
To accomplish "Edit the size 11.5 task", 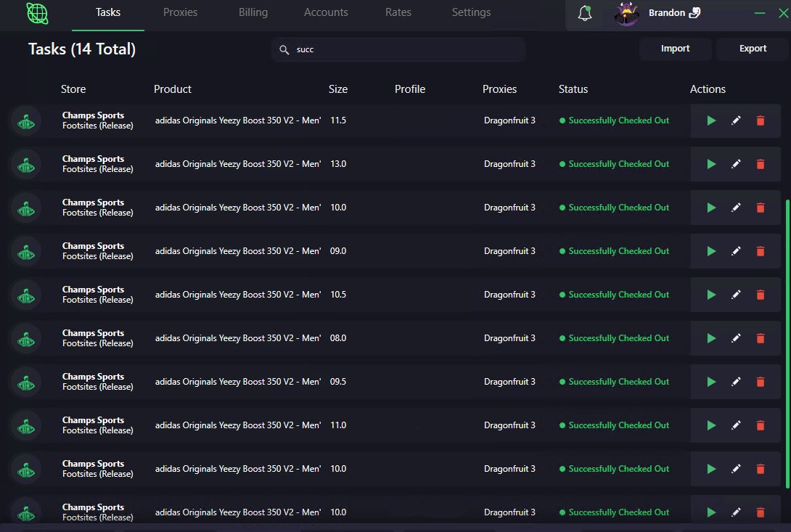I will coord(736,120).
